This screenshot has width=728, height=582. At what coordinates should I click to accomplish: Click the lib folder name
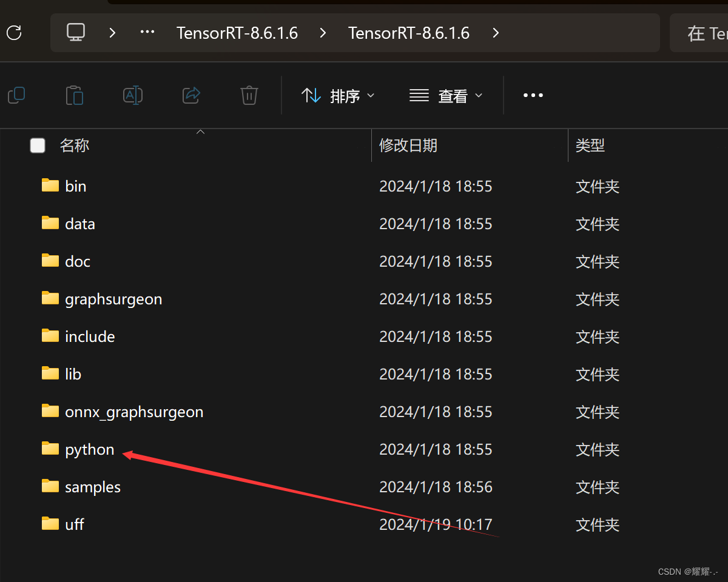point(73,374)
